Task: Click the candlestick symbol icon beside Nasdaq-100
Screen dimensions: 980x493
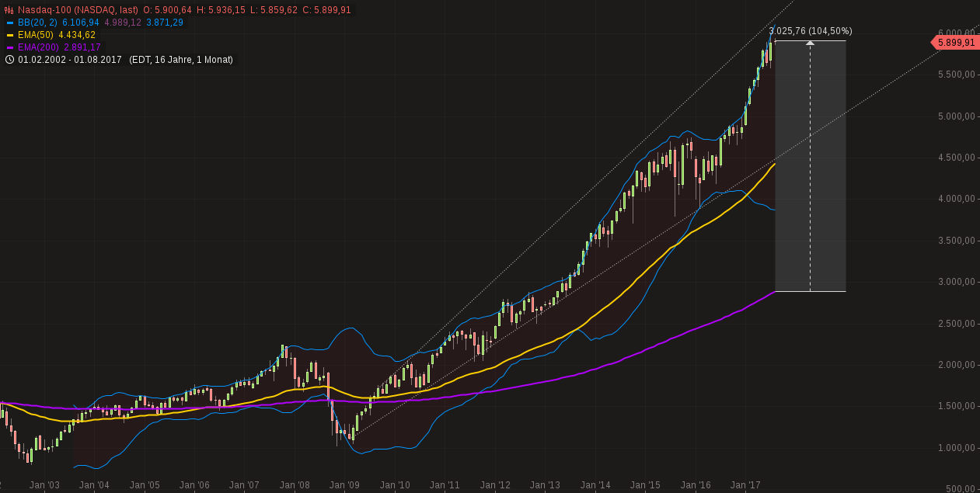Action: [9, 9]
